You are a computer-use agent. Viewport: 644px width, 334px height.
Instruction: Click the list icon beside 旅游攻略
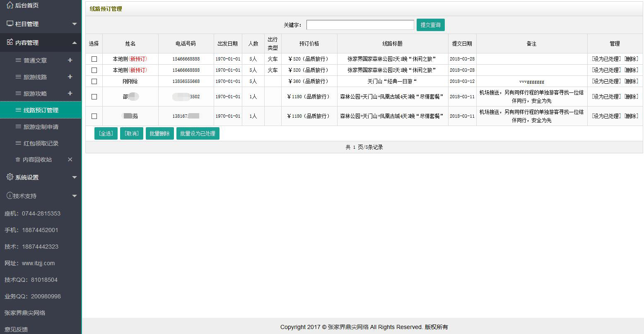[18, 93]
